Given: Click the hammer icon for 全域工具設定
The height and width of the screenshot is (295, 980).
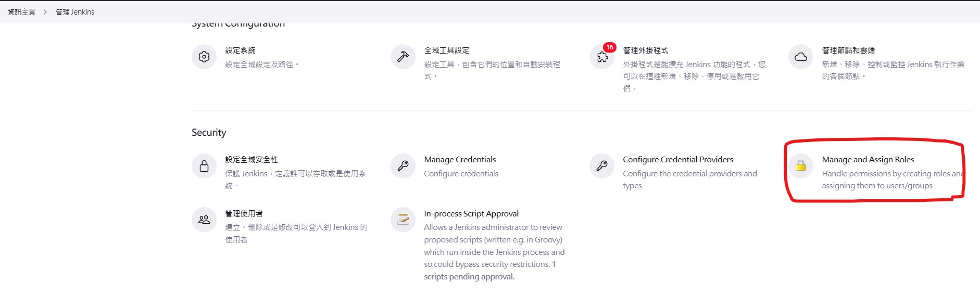Looking at the screenshot, I should [403, 57].
